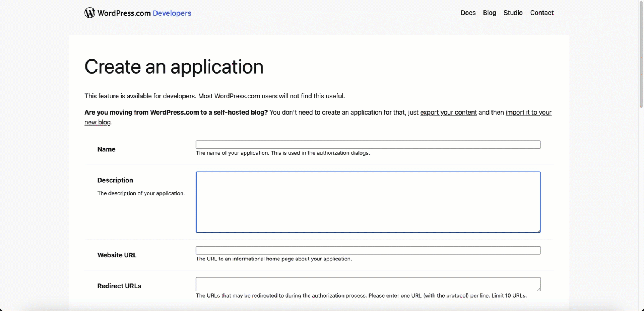Click inside the Description text area
644x311 pixels.
368,202
